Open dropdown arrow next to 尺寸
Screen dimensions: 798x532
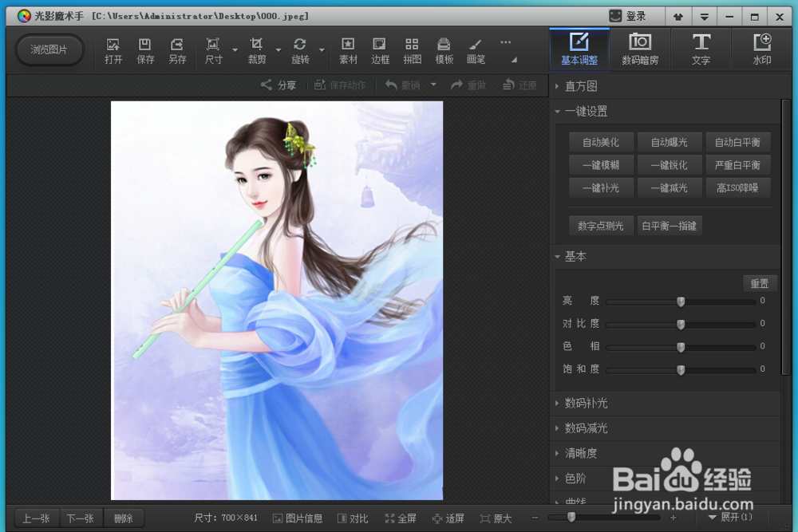point(235,49)
